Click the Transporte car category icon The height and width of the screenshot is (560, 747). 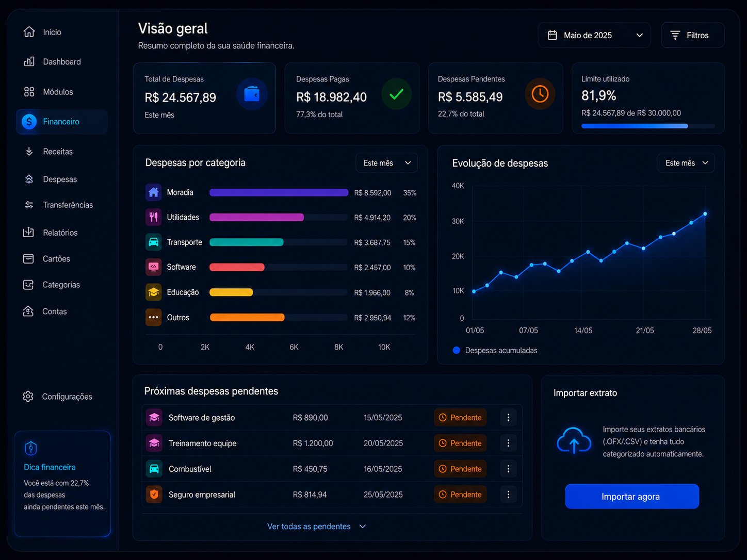coord(153,242)
